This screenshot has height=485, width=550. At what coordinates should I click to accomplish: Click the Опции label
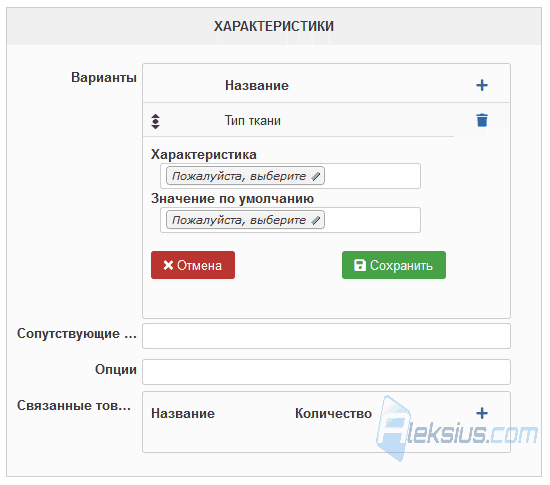(x=116, y=369)
